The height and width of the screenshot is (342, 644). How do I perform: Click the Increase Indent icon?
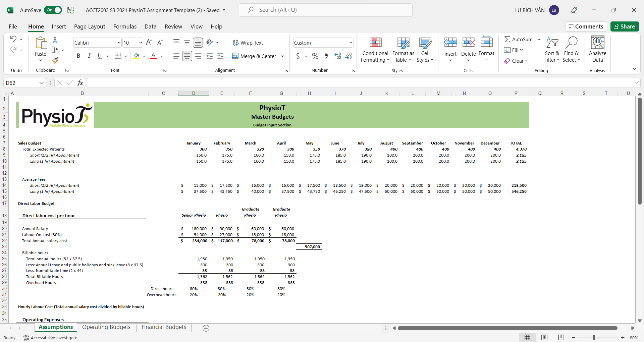point(220,56)
